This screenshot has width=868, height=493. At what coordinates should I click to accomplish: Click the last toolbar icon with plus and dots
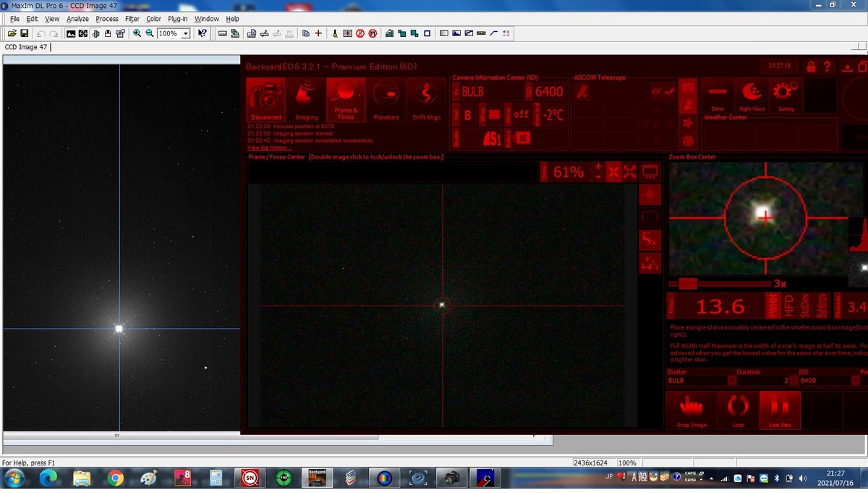click(506, 33)
